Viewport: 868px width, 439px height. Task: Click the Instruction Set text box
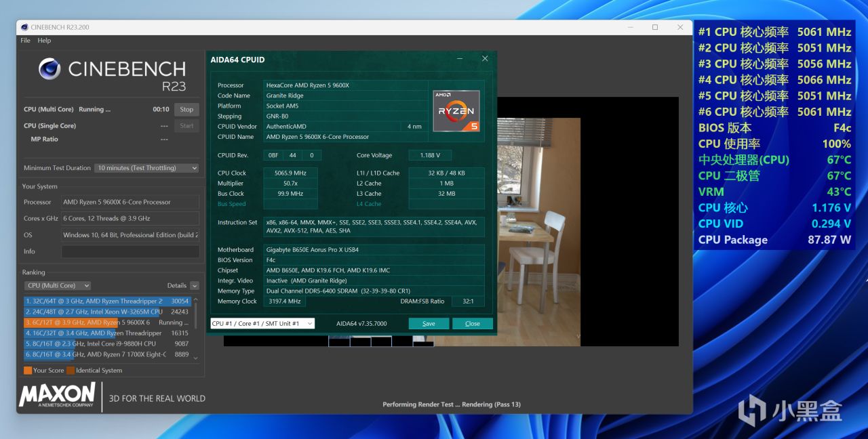click(x=374, y=226)
